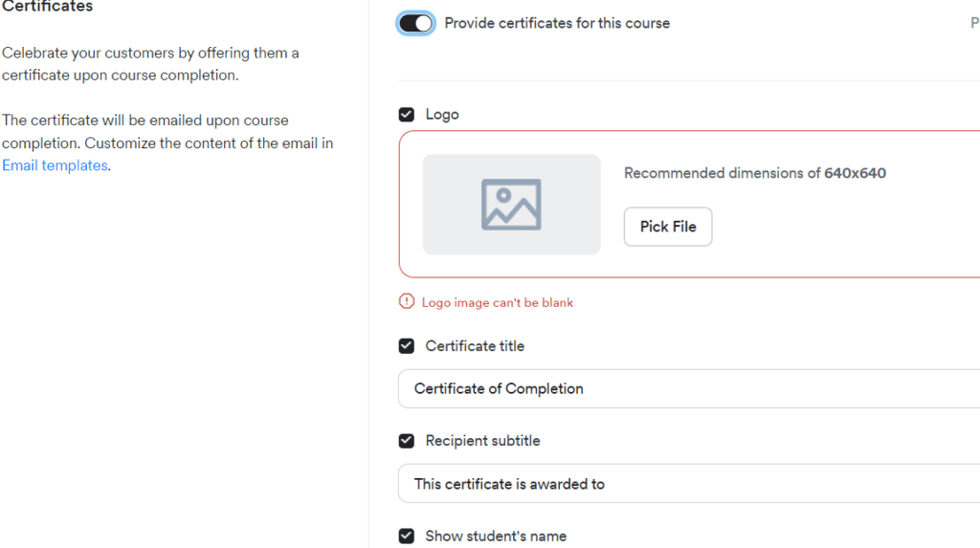Toggle the Provide certificates switch
Viewport: 980px width, 548px height.
pyautogui.click(x=416, y=23)
